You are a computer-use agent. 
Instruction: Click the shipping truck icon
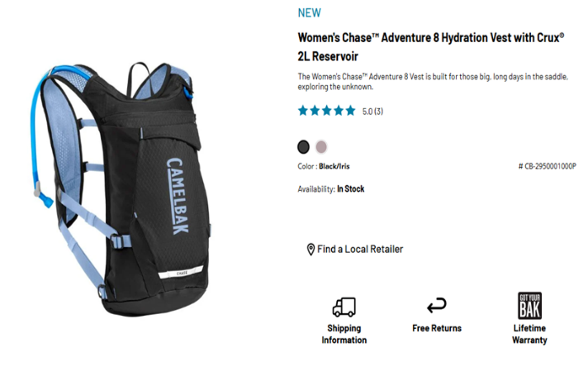point(344,307)
